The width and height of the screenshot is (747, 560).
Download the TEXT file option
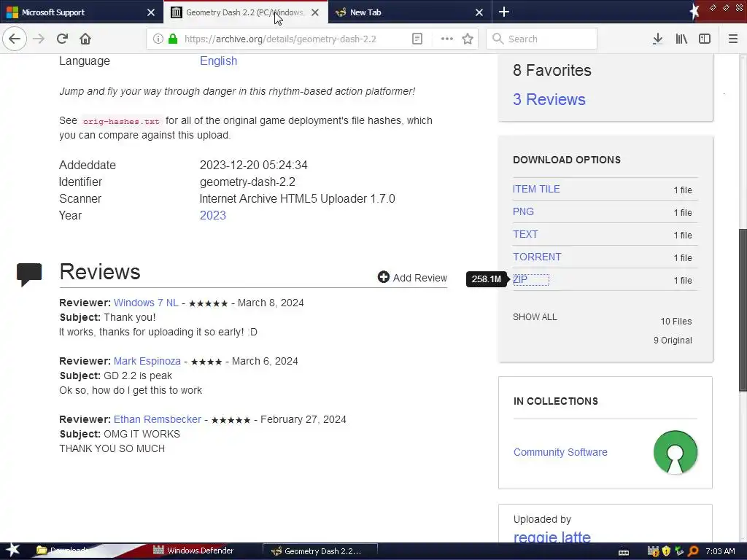click(x=525, y=234)
